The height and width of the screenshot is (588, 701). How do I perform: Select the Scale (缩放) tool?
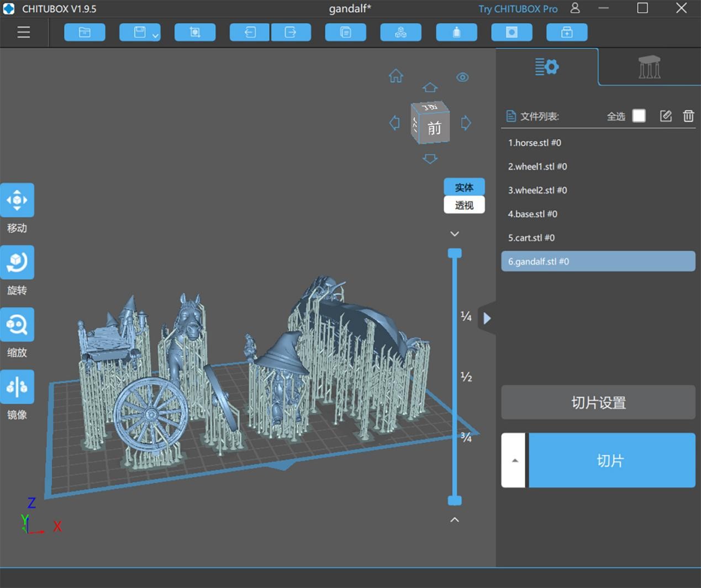[17, 325]
